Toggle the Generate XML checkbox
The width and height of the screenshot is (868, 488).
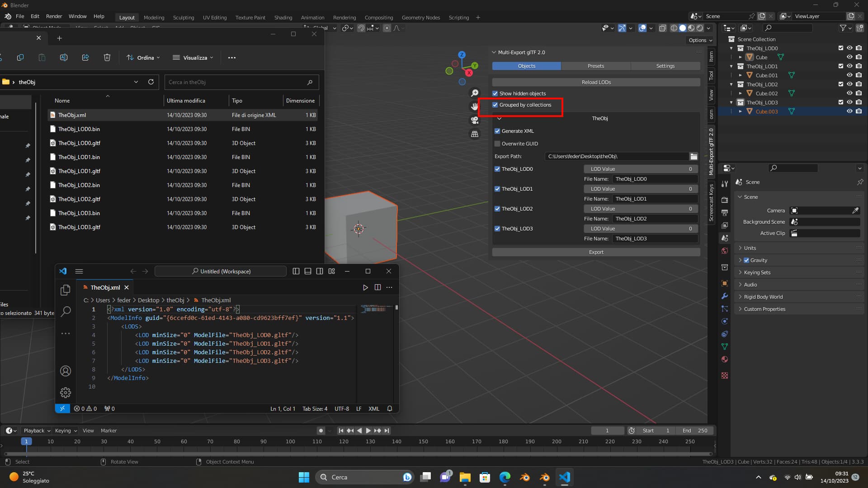[x=497, y=131]
